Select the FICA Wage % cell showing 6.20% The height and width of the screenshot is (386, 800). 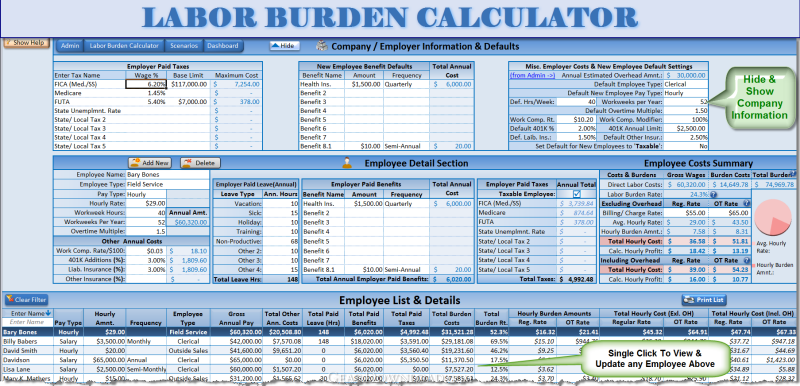point(146,84)
